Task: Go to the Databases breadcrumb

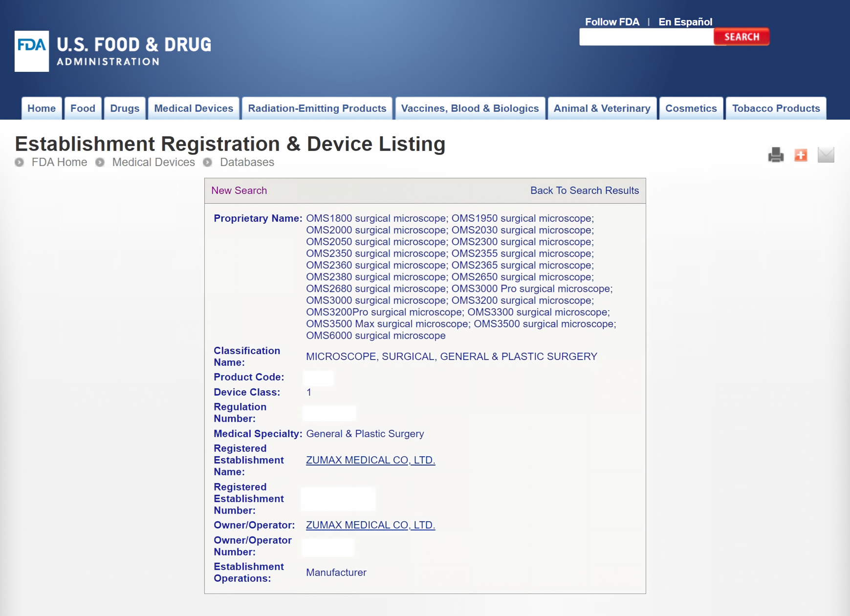Action: click(x=247, y=162)
